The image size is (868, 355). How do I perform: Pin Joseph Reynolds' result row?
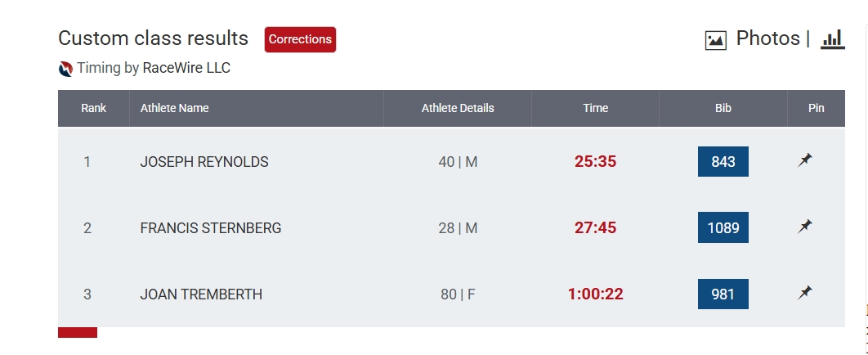click(805, 161)
